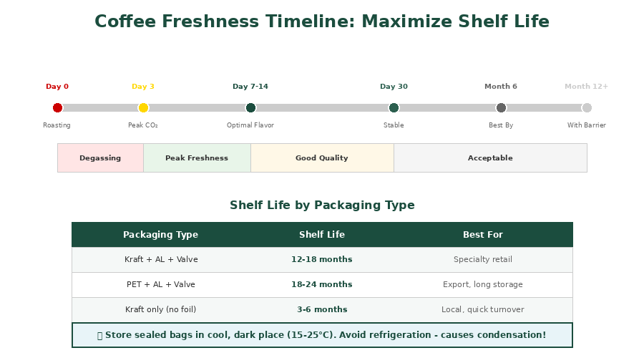The height and width of the screenshot is (358, 644).
Task: Click the light gray Month 12+ marker
Action: [x=587, y=107]
